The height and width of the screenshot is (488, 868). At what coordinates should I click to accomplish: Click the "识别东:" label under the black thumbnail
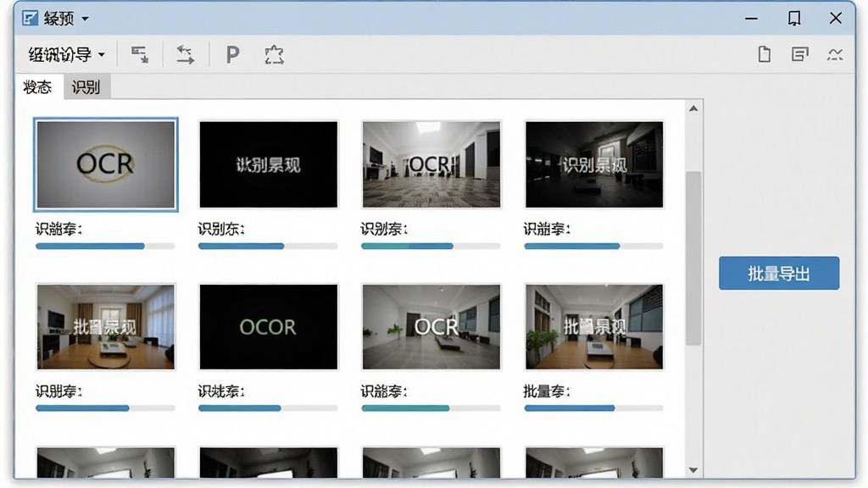[221, 229]
